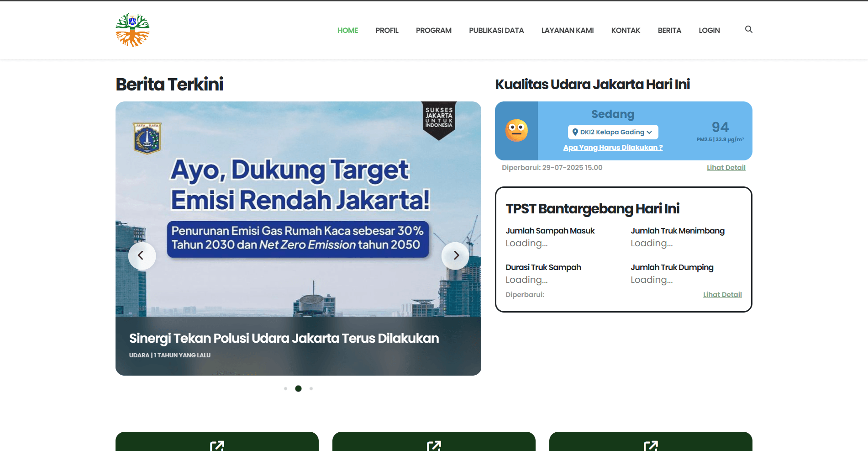Open Lihat Detail under air quality
This screenshot has height=451, width=868.
[726, 168]
